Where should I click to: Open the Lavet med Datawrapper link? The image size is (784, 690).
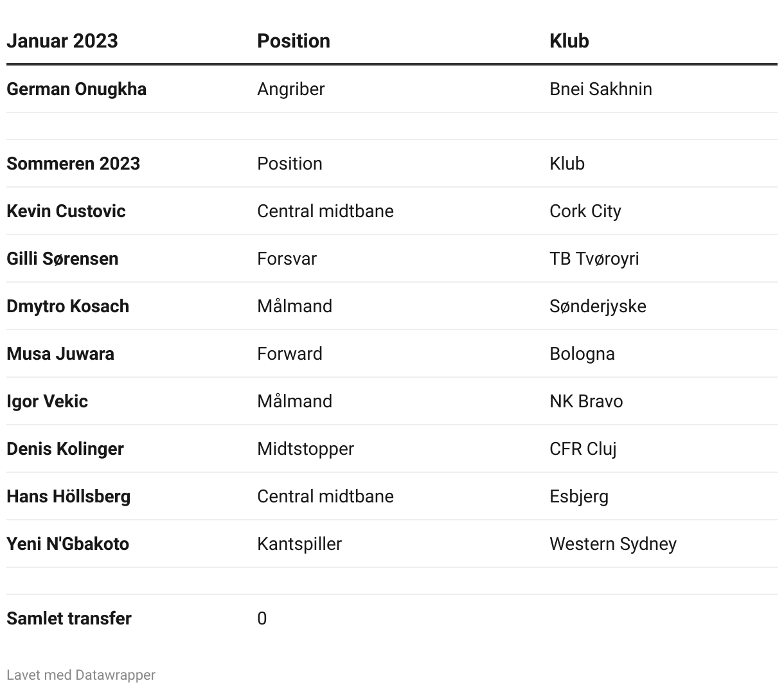click(x=81, y=675)
